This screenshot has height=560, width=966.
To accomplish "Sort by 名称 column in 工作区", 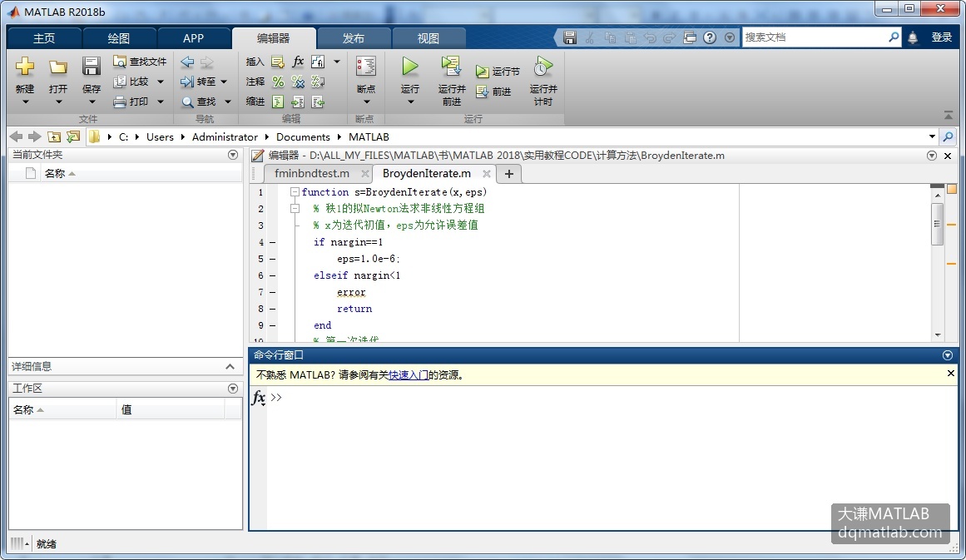I will 62,409.
